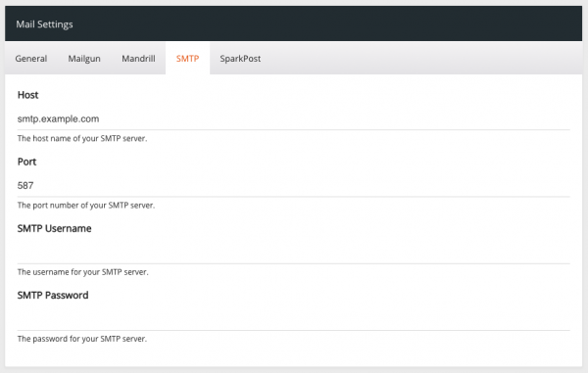Click "The username for your SMTP server." text
This screenshot has width=588, height=373.
click(83, 272)
